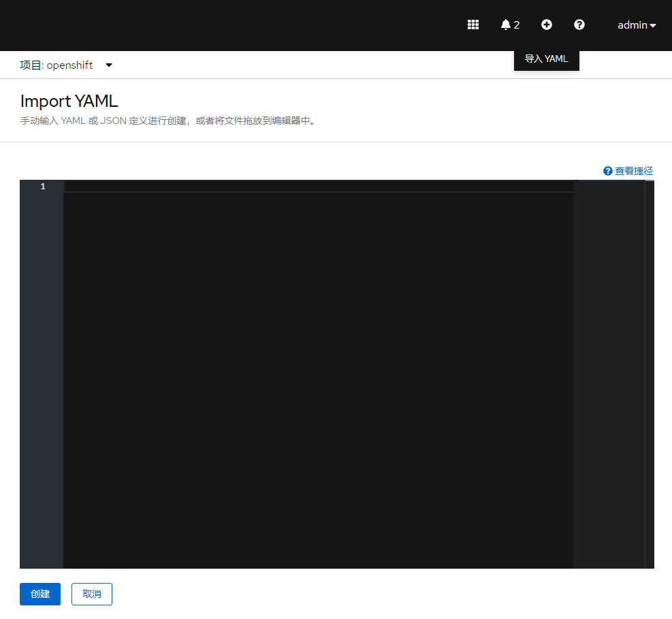This screenshot has height=619, width=672.
Task: Expand the admin user menu
Action: (x=637, y=25)
